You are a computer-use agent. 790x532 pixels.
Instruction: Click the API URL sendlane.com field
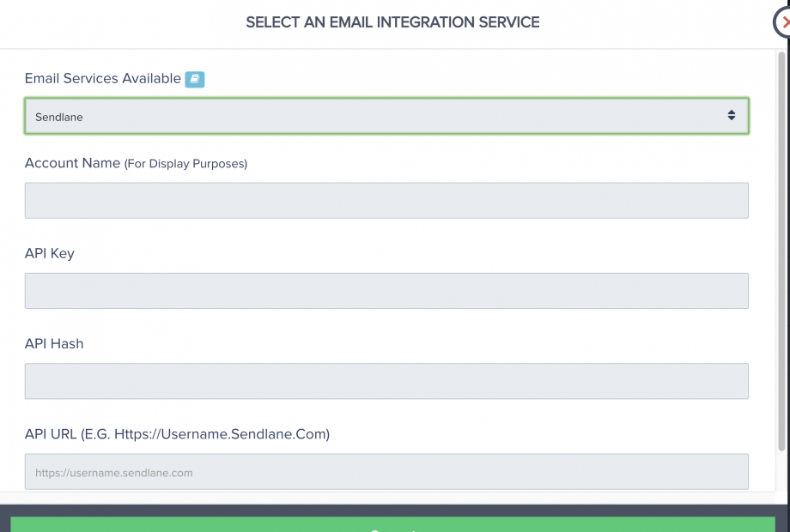[386, 472]
